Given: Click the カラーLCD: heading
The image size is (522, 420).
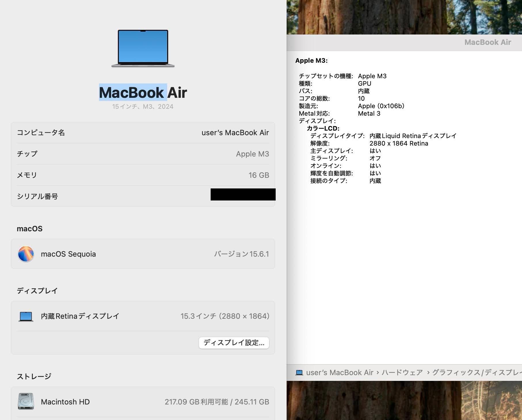Looking at the screenshot, I should tap(323, 128).
